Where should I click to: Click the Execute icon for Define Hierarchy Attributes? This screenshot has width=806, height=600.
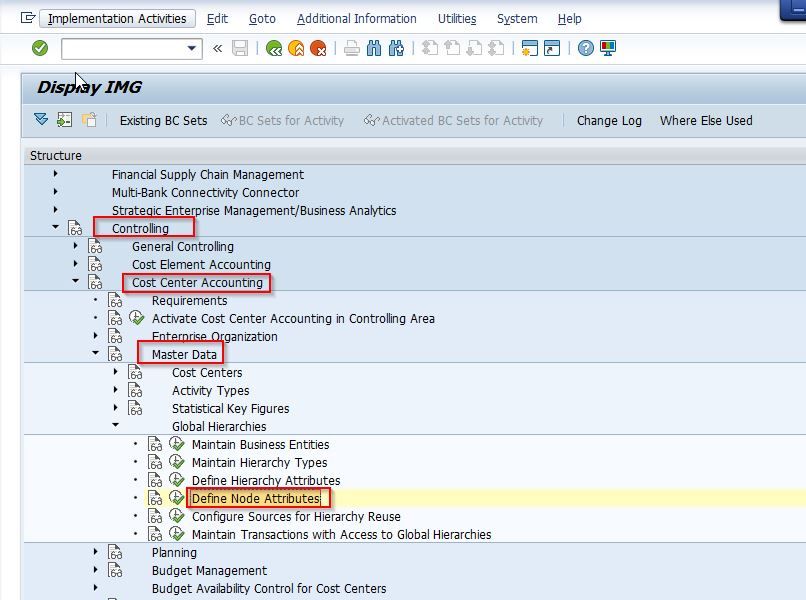[x=176, y=480]
